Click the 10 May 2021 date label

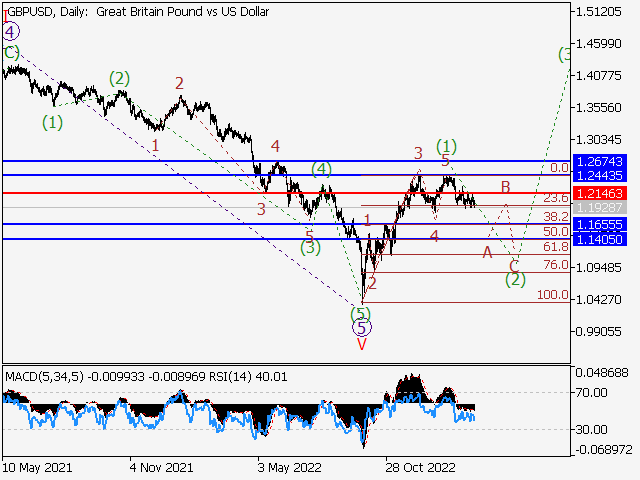coord(37,467)
